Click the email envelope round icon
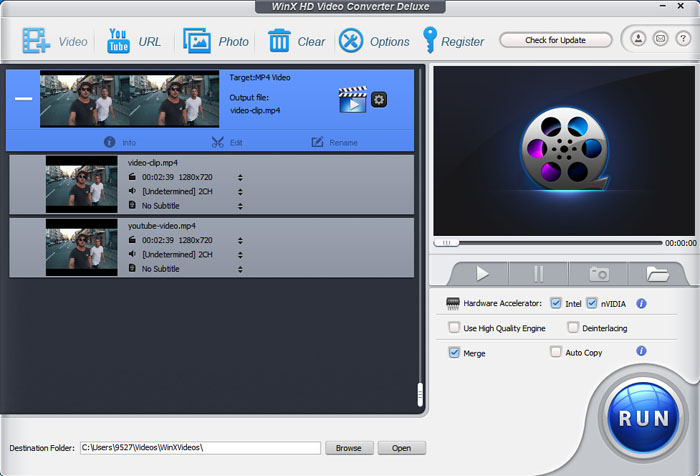The width and height of the screenshot is (700, 476). (x=661, y=39)
